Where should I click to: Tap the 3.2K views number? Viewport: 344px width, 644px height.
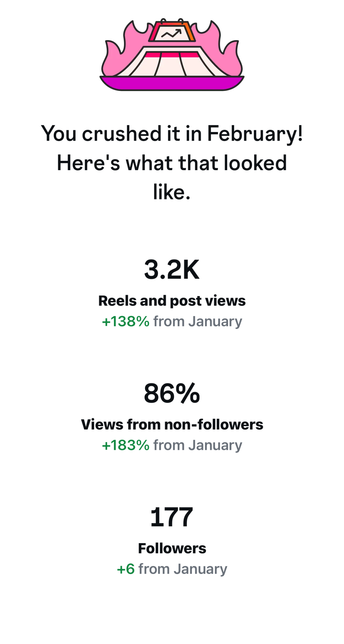click(172, 270)
